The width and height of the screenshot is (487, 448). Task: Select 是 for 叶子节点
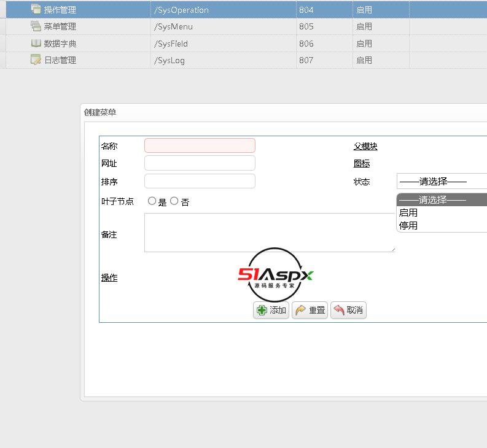tap(152, 201)
